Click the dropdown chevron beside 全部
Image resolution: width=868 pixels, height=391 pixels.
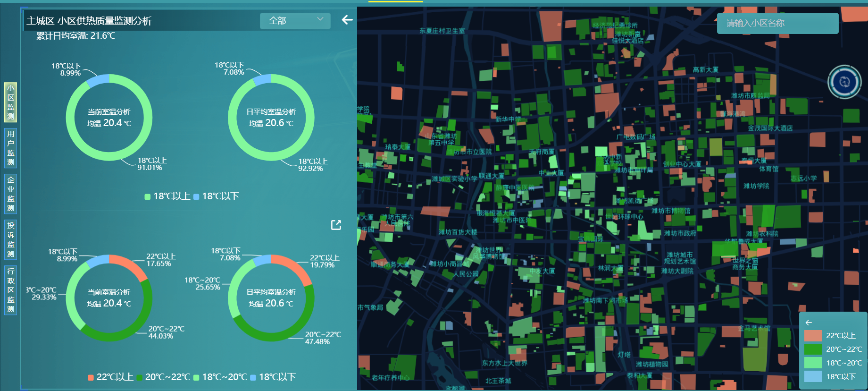[x=320, y=19]
